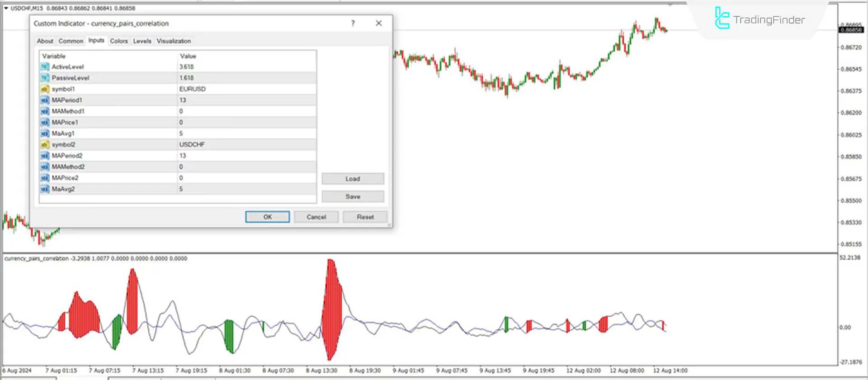Image resolution: width=868 pixels, height=380 pixels.
Task: Select the symbol1 value EURUSD field
Action: (246, 89)
